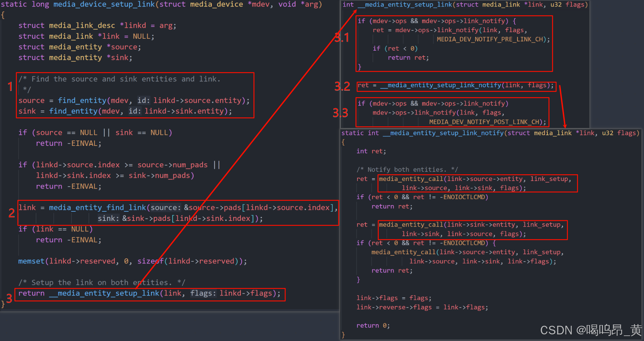Click 'if (mdev->ops && mdev->ops->link_notify) {' line
The width and height of the screenshot is (644, 341).
pos(437,21)
